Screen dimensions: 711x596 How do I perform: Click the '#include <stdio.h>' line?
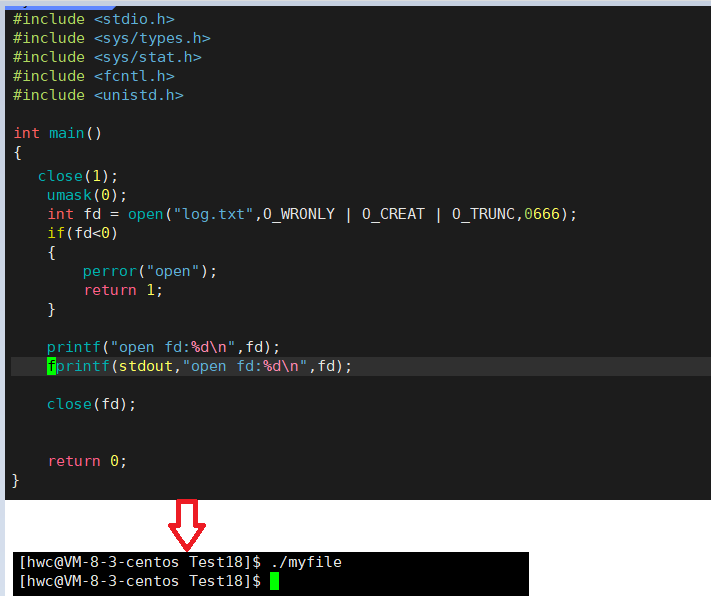[x=94, y=19]
